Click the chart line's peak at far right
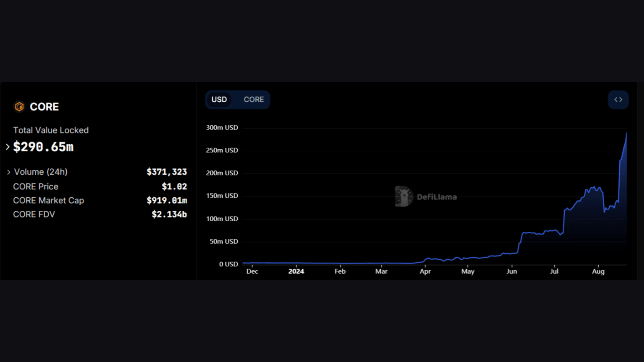This screenshot has height=362, width=644. (626, 134)
